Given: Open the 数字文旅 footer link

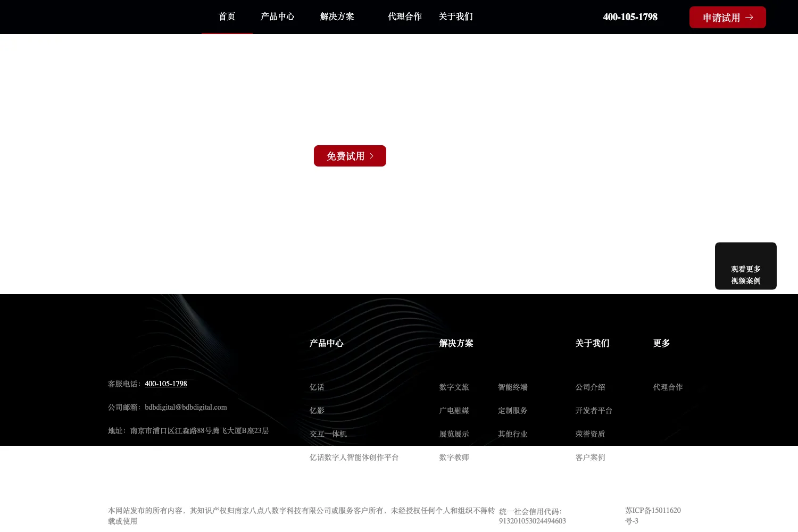Looking at the screenshot, I should tap(454, 387).
